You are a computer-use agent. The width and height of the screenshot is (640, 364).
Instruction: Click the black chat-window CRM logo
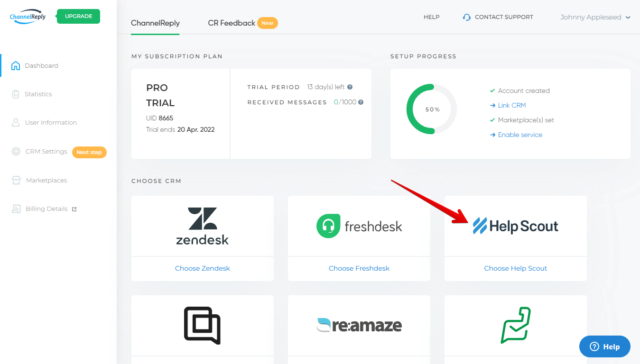(x=203, y=326)
